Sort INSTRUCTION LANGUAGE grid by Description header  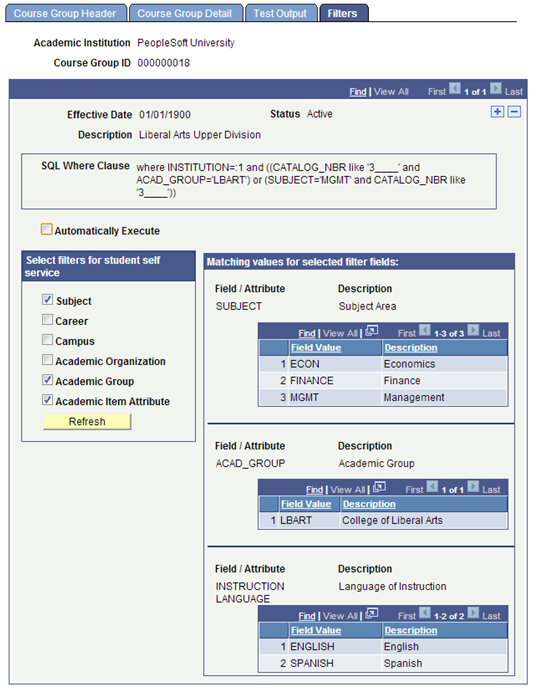pos(410,630)
